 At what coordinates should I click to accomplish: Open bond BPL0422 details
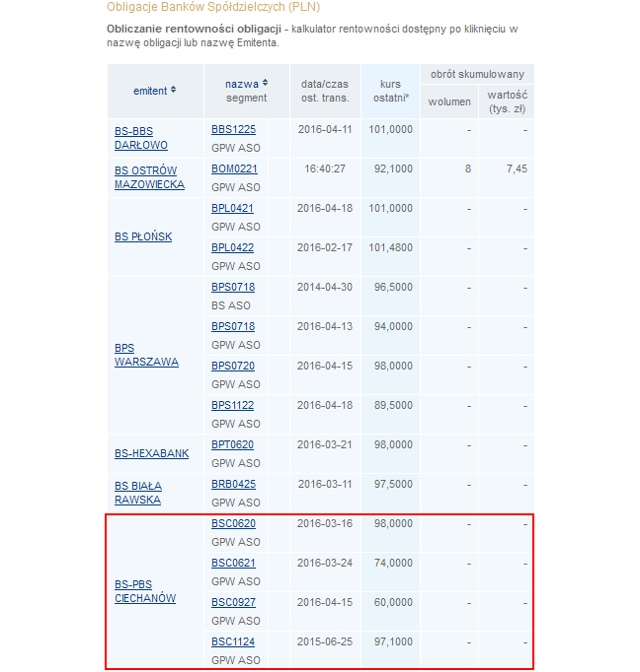click(232, 248)
